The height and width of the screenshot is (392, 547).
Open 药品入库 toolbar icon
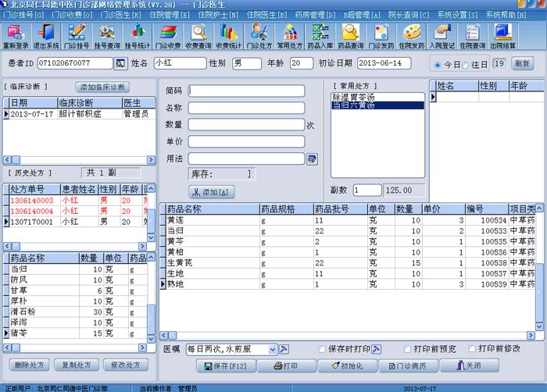[320, 36]
